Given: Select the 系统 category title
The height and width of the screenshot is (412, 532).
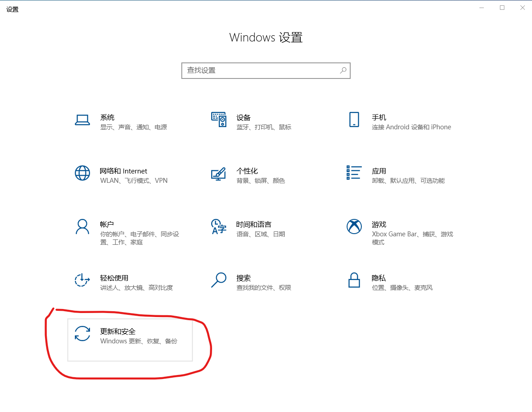Looking at the screenshot, I should pos(107,117).
